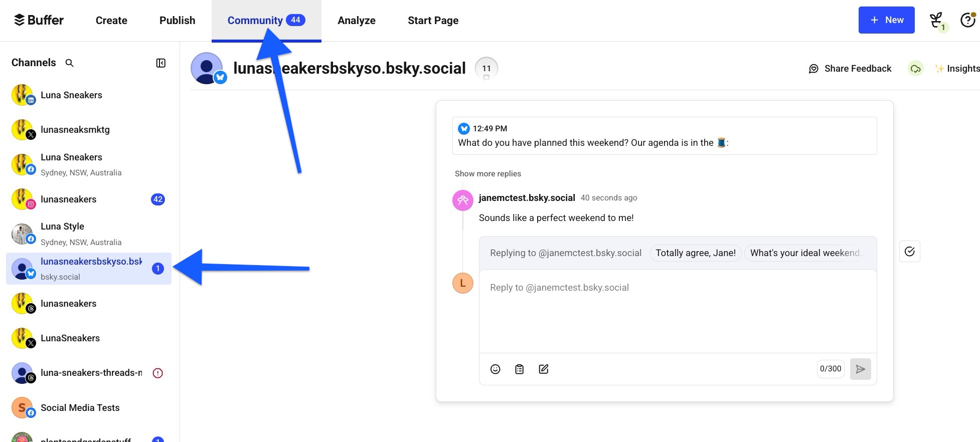Viewport: 980px width, 442px height.
Task: Open the Community tab
Action: point(266,21)
